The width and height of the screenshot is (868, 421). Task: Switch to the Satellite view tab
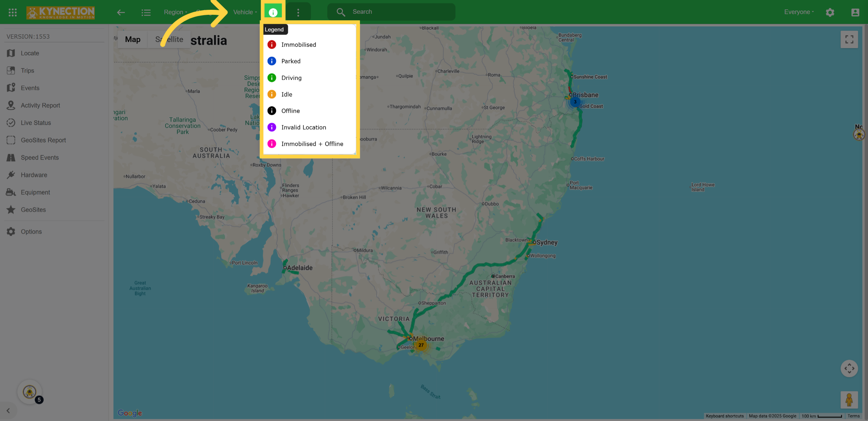[x=169, y=39]
